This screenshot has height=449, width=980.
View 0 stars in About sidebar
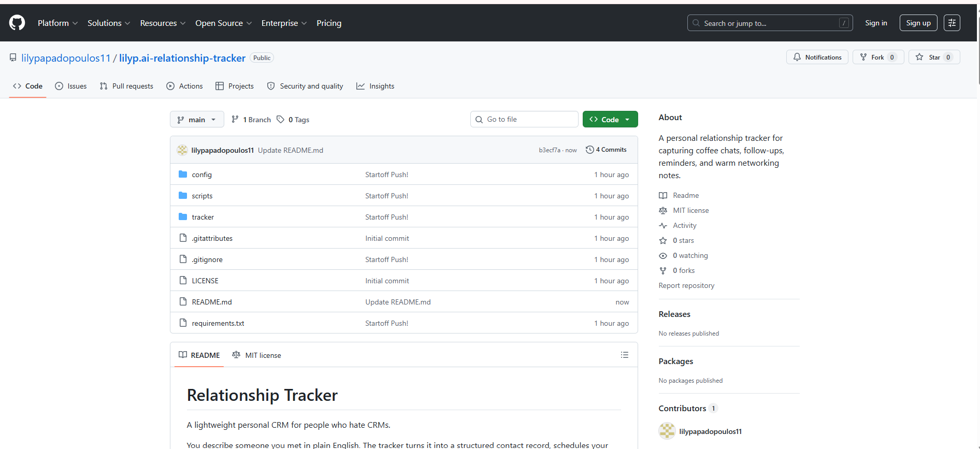(x=676, y=240)
